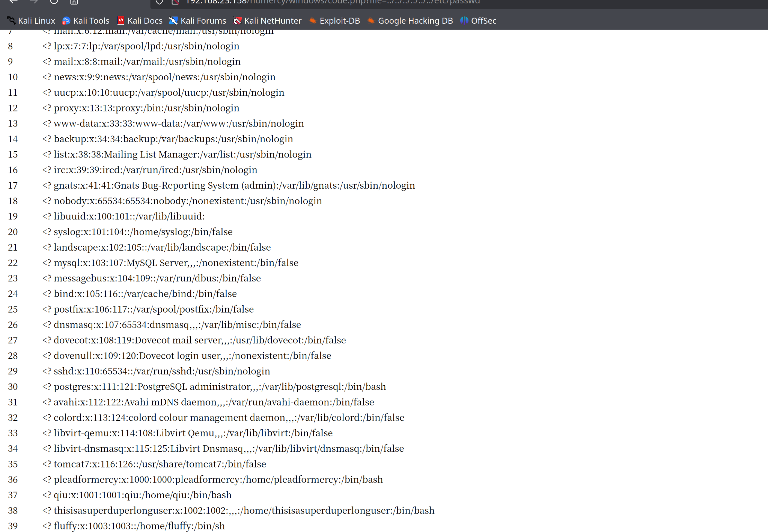Click the Avahi mDNS daemon line
This screenshot has height=532, width=768.
[x=208, y=402]
